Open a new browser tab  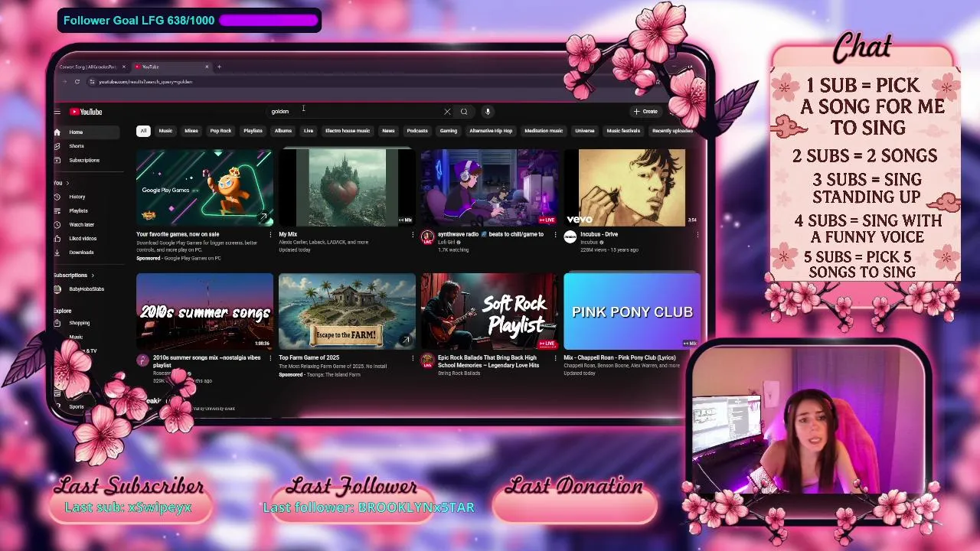(219, 67)
